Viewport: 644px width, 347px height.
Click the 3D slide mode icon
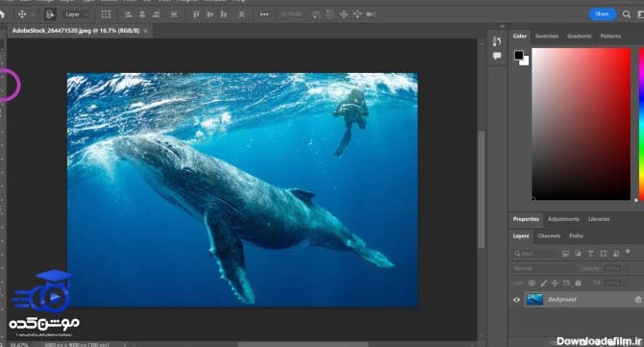click(358, 14)
